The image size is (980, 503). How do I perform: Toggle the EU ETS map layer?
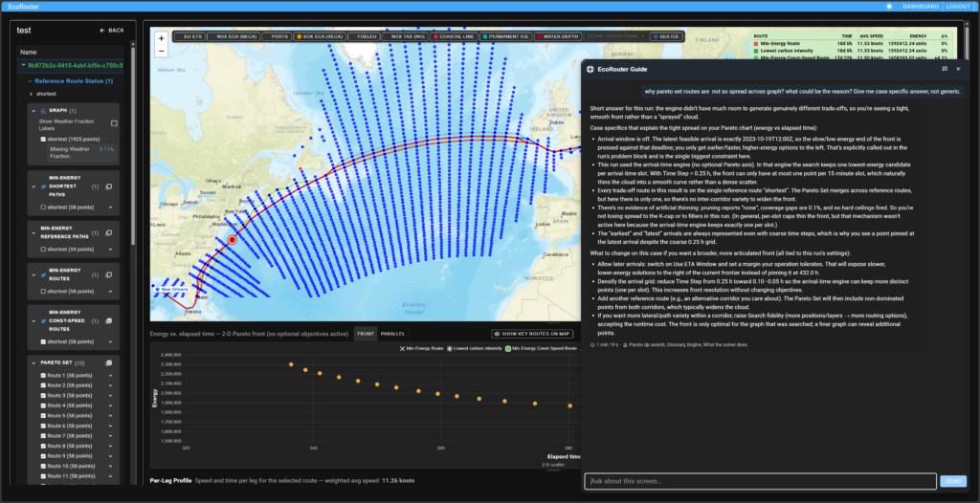click(189, 37)
